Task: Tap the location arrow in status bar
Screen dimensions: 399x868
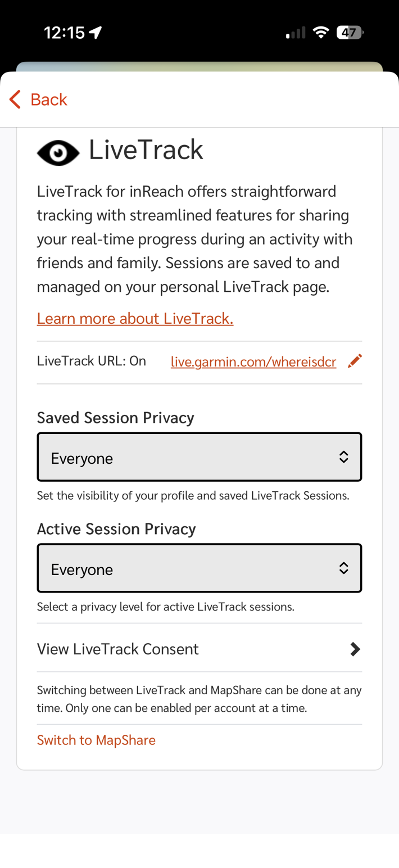Action: tap(96, 33)
